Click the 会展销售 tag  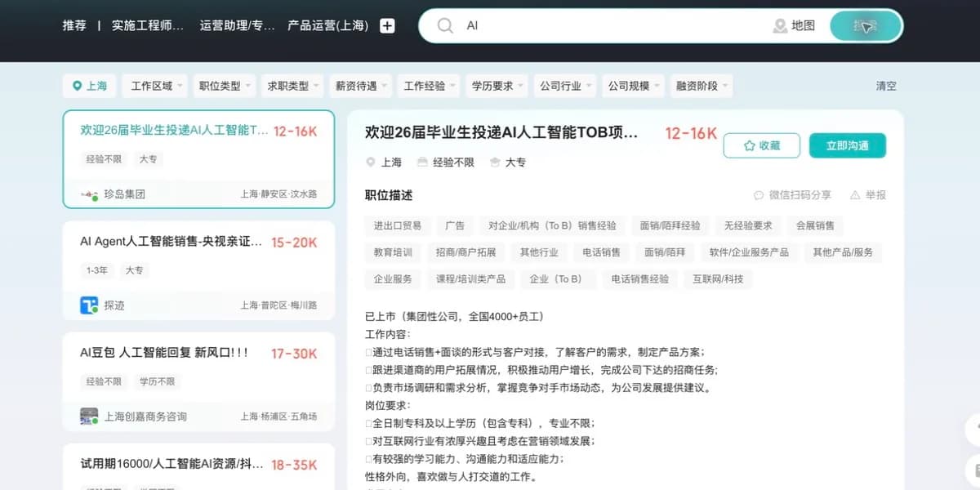click(815, 226)
